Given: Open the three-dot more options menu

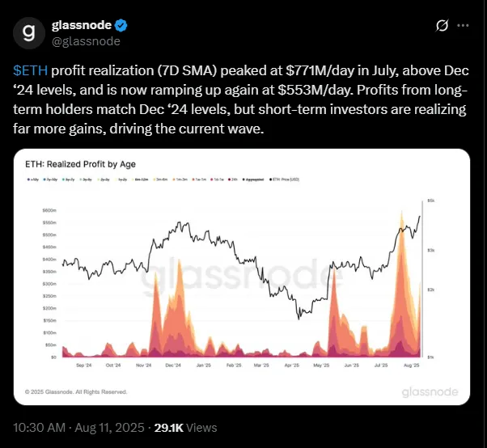Looking at the screenshot, I should pos(463,26).
